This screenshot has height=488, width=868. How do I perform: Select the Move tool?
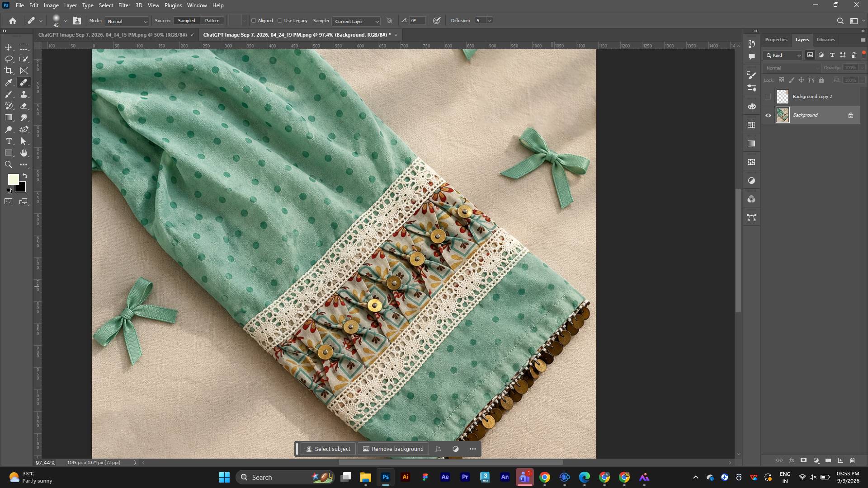[x=9, y=47]
